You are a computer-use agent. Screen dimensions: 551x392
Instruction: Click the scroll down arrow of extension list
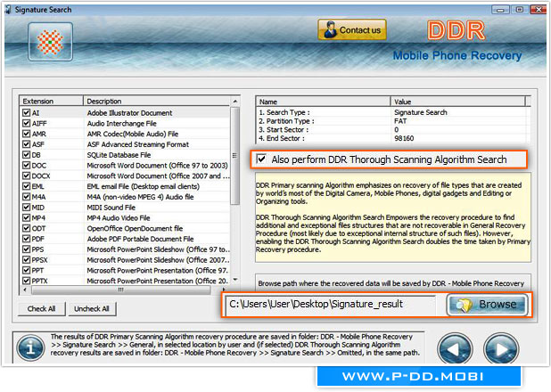(235, 280)
